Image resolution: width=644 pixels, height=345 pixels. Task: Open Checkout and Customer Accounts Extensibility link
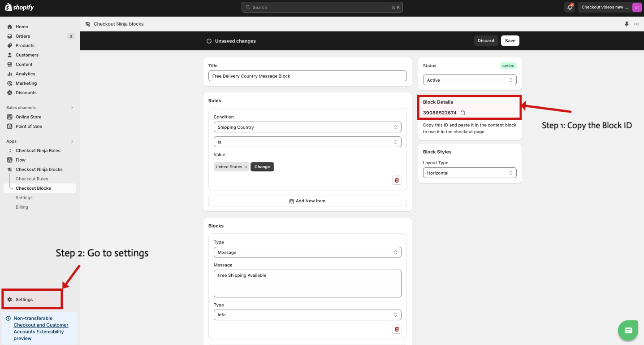[41, 328]
